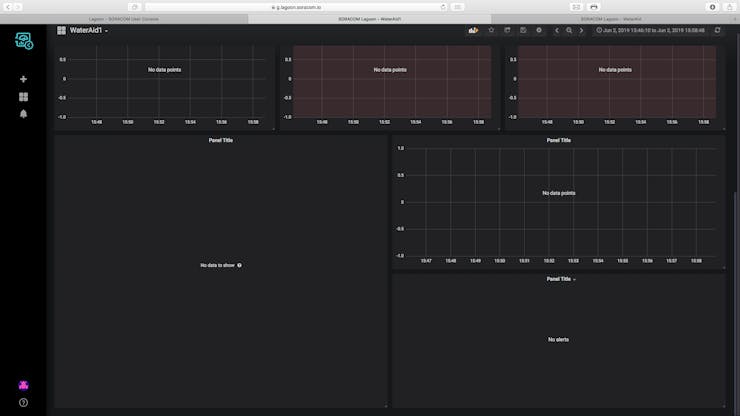Open Panel Title menu of the empty table panel

click(220, 140)
